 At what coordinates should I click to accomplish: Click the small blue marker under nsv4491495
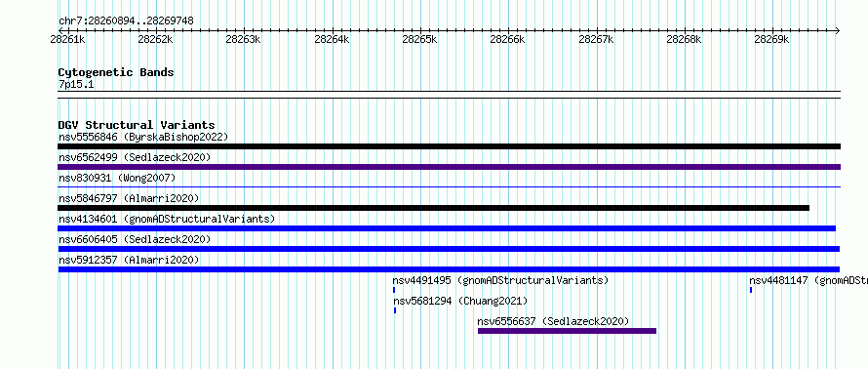pos(394,290)
